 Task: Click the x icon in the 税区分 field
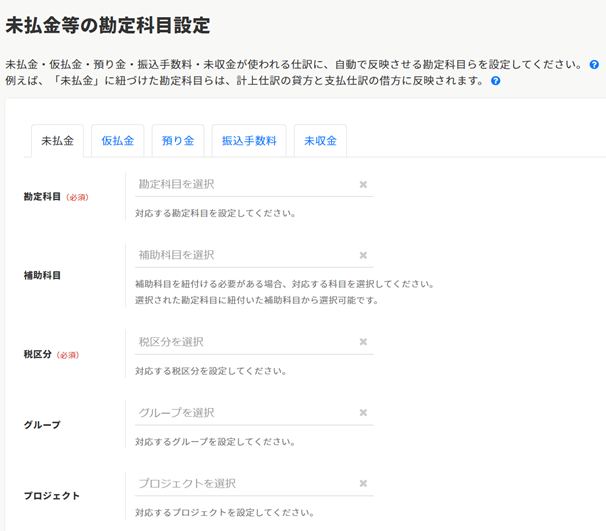point(363,342)
